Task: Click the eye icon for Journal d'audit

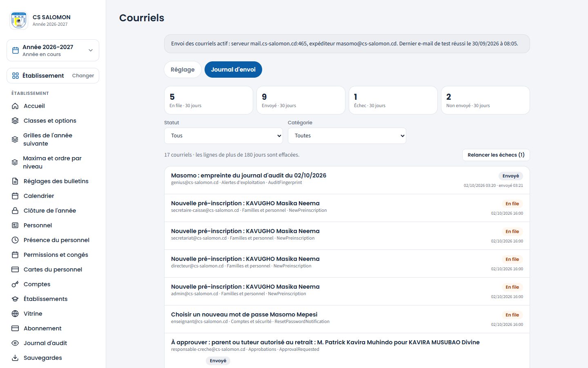Action: tap(15, 343)
